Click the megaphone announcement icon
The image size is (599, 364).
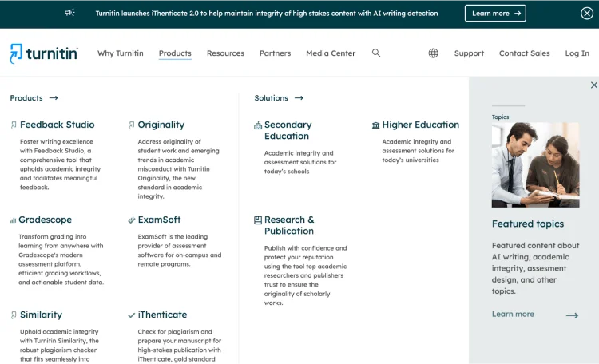[70, 13]
